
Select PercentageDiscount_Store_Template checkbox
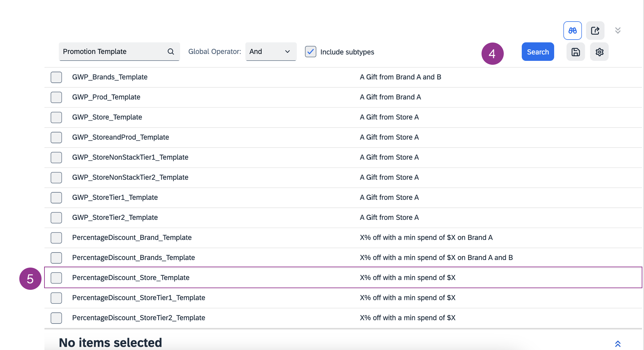click(x=56, y=278)
